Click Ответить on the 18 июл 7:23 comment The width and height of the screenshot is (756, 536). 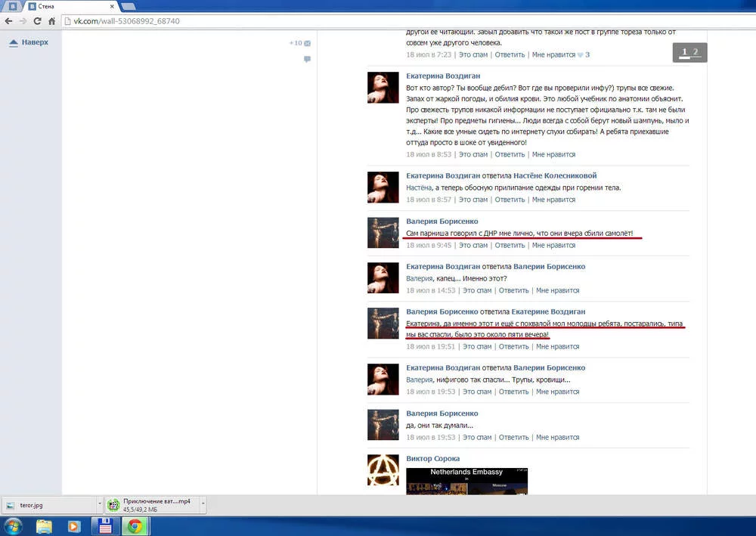[x=510, y=55]
